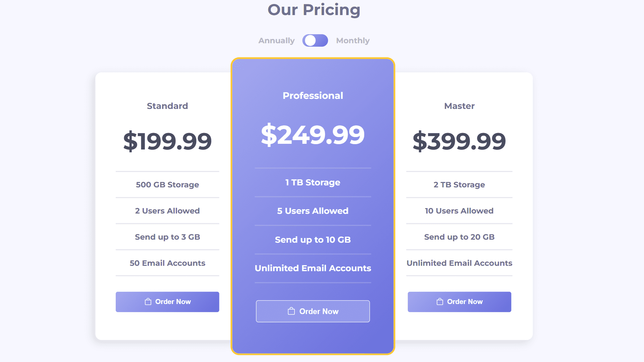Click the Send up to 20 GB feature
Screen dimensions: 644x362
coord(459,237)
